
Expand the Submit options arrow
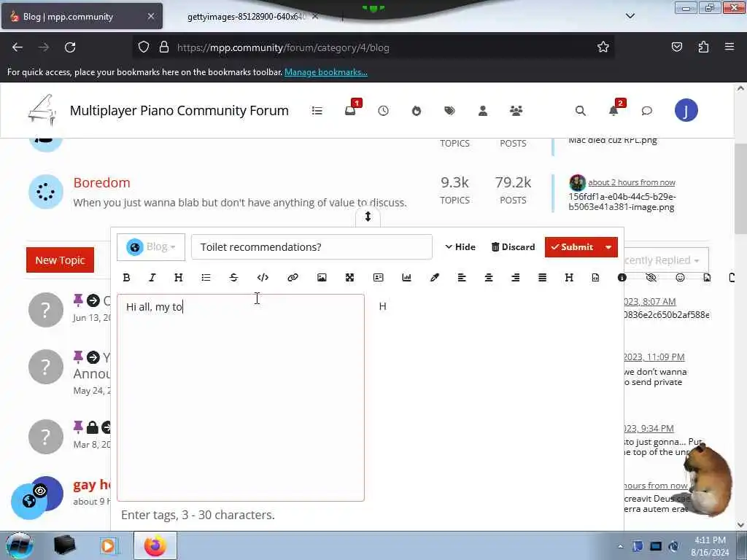pyautogui.click(x=608, y=247)
